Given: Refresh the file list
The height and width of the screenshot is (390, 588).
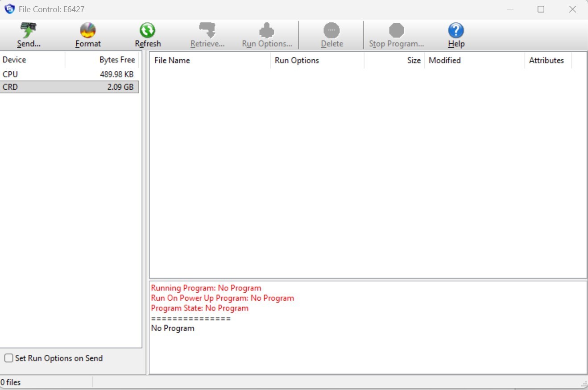Looking at the screenshot, I should click(x=148, y=31).
